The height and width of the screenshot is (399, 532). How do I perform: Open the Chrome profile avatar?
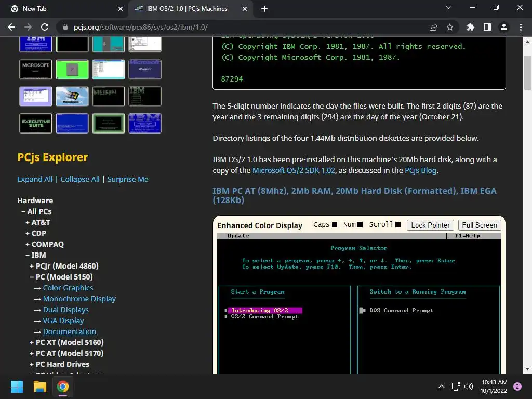[504, 27]
